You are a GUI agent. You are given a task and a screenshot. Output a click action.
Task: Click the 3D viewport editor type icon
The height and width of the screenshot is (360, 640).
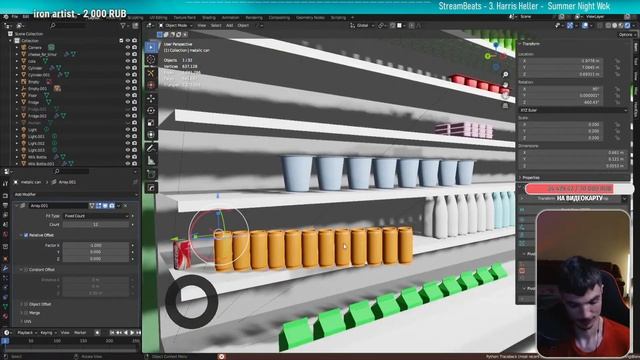150,26
